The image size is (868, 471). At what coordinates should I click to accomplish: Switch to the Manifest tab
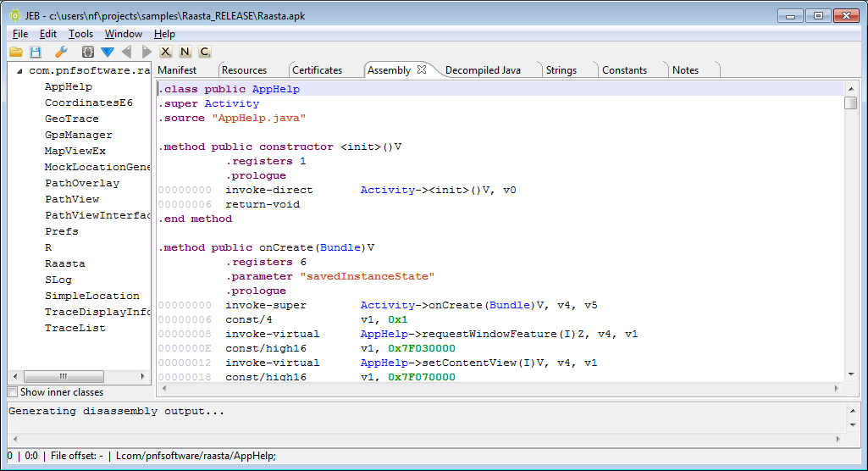[x=177, y=70]
